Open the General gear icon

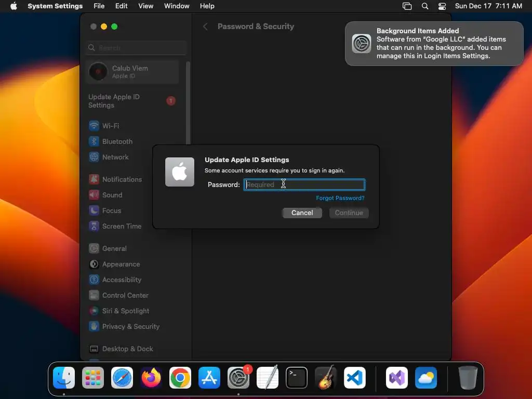[x=94, y=248]
